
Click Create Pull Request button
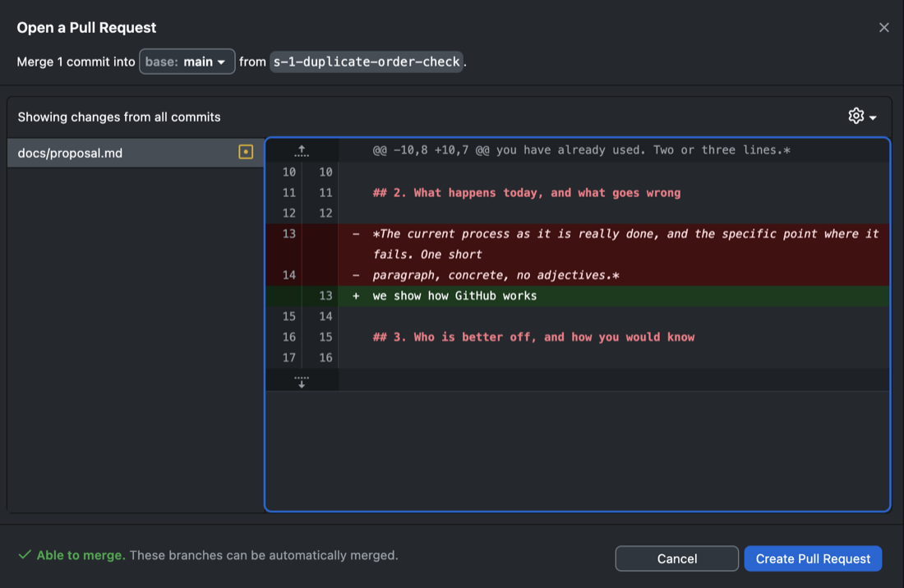[x=813, y=558]
